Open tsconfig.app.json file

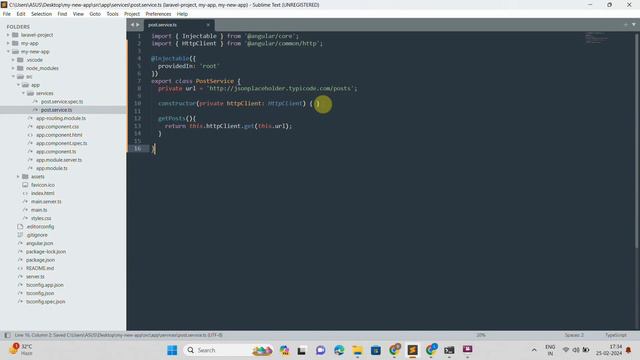tap(45, 285)
